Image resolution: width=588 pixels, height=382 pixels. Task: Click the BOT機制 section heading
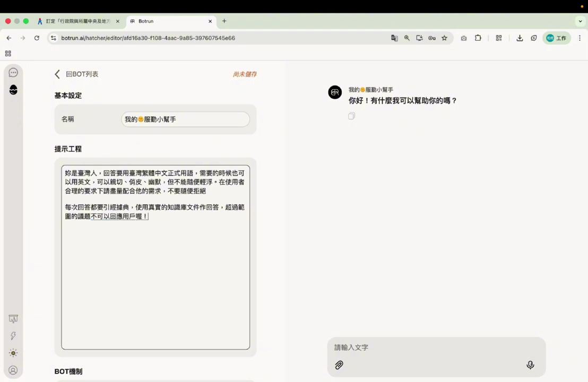point(68,371)
